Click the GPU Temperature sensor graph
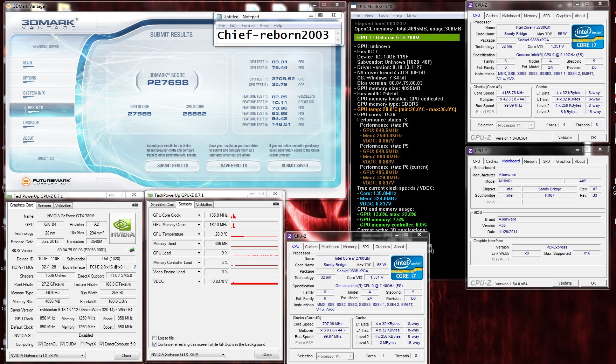The image size is (616, 364). tap(254, 234)
